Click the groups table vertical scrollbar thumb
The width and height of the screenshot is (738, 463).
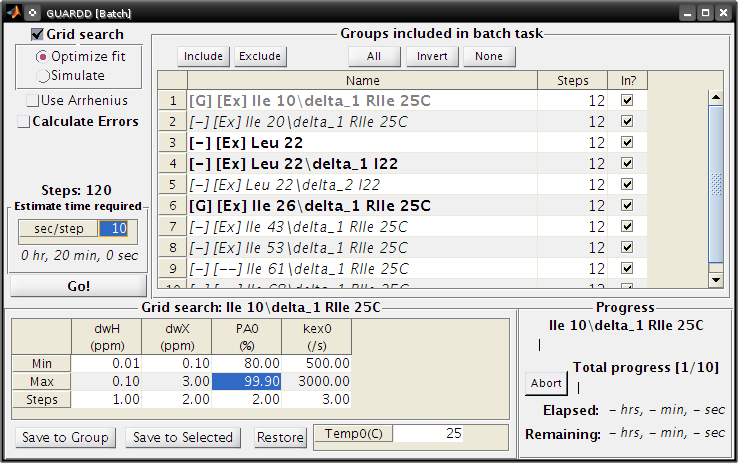(716, 184)
